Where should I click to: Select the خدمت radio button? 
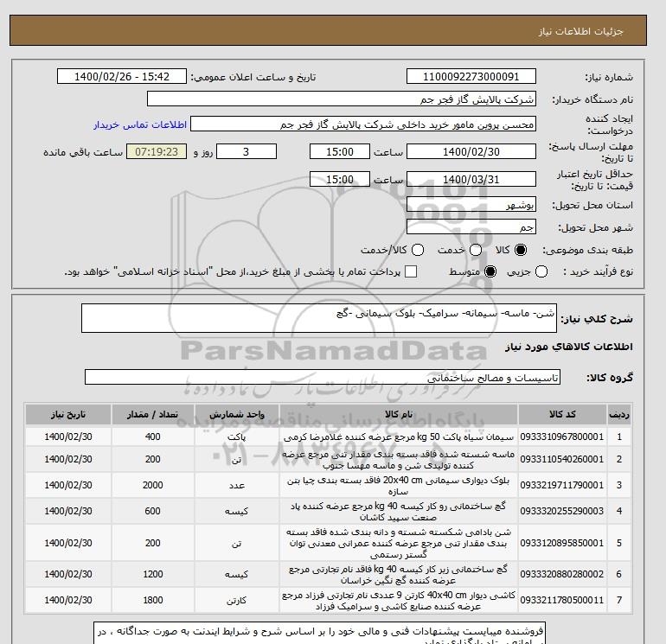pyautogui.click(x=476, y=250)
